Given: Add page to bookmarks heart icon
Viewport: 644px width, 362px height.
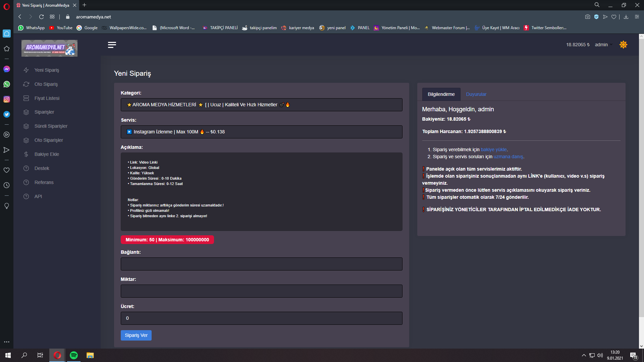Looking at the screenshot, I should pyautogui.click(x=614, y=17).
